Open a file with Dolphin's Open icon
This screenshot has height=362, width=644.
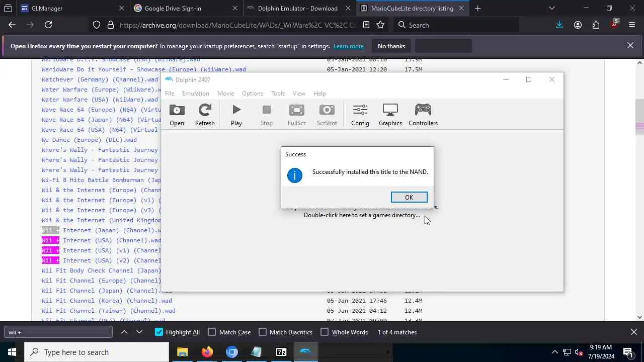177,115
